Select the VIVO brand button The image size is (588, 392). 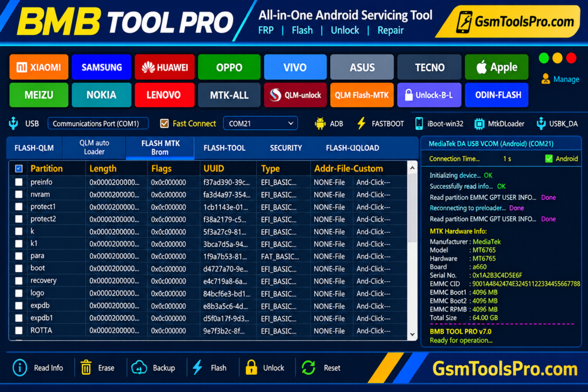tap(295, 67)
